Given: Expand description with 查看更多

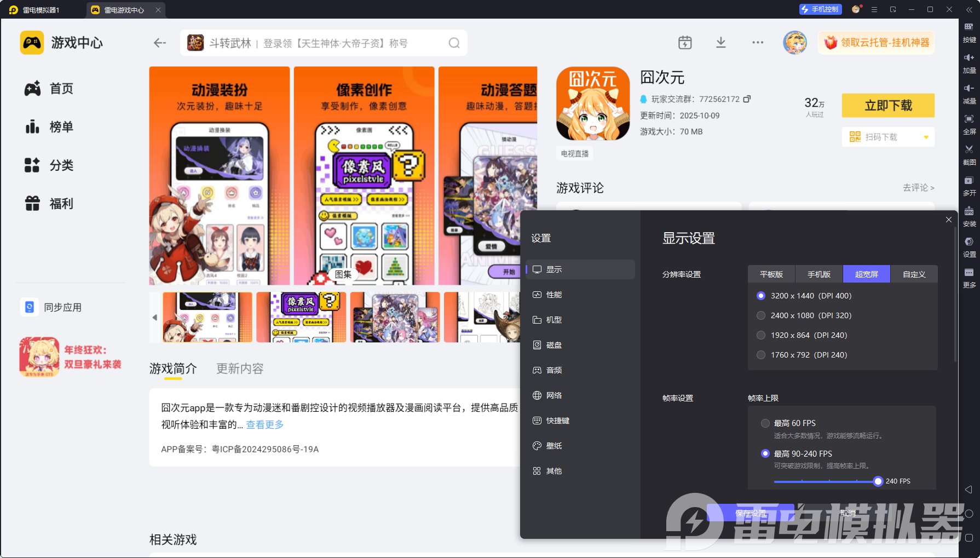Looking at the screenshot, I should tap(265, 424).
